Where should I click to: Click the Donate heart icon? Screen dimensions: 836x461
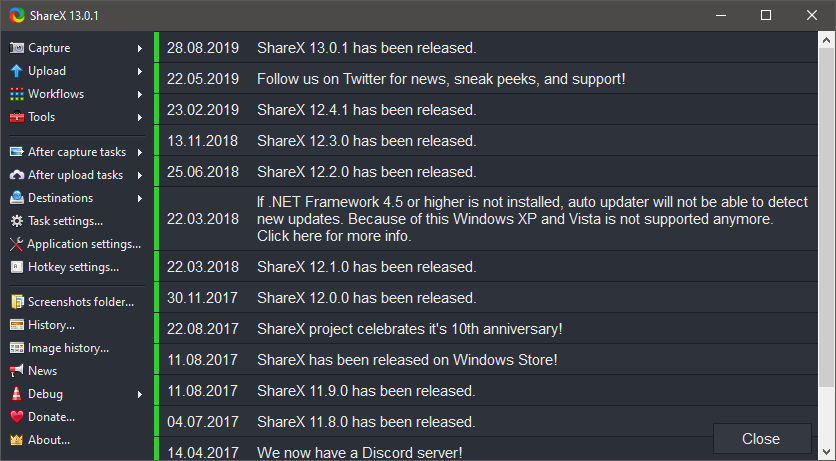click(x=16, y=416)
